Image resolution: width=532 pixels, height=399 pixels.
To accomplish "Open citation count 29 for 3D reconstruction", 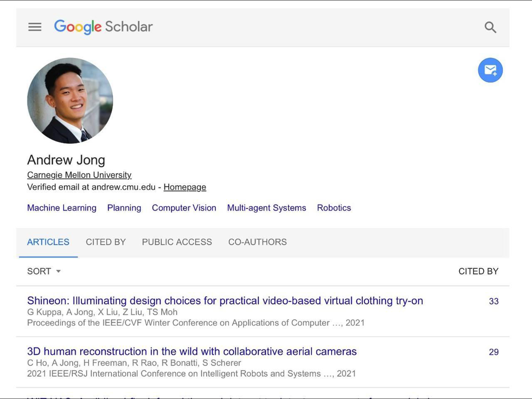I will point(494,352).
